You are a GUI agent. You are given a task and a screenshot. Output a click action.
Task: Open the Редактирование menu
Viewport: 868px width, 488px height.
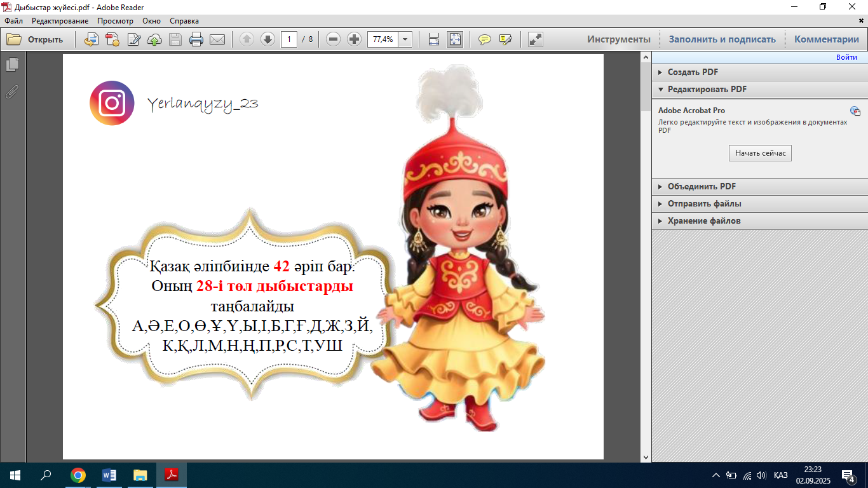pyautogui.click(x=60, y=21)
